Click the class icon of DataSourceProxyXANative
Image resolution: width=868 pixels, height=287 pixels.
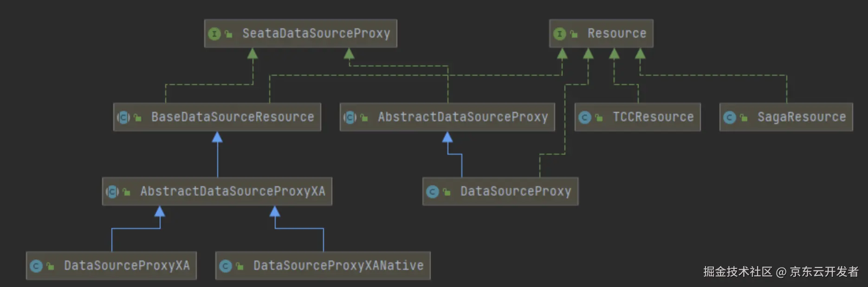click(x=226, y=266)
